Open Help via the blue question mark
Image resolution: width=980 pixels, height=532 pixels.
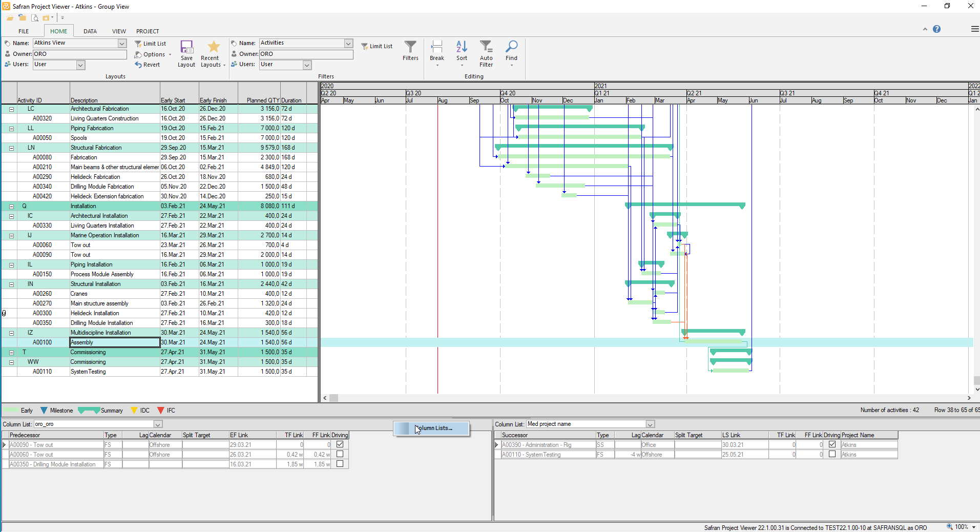coord(936,29)
